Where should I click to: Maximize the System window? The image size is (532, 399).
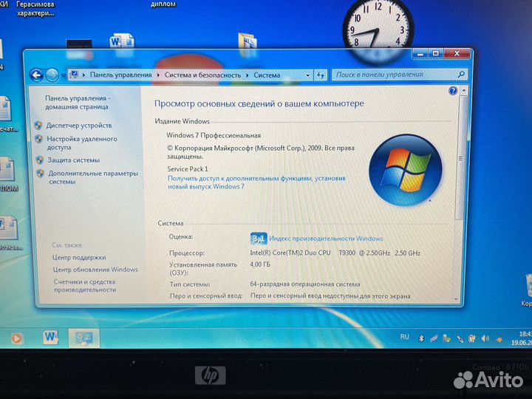point(436,54)
